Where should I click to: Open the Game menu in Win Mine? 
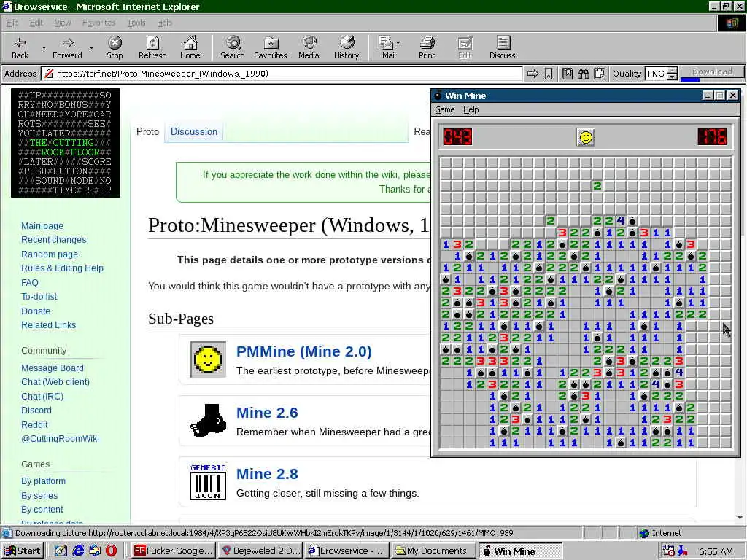[445, 109]
